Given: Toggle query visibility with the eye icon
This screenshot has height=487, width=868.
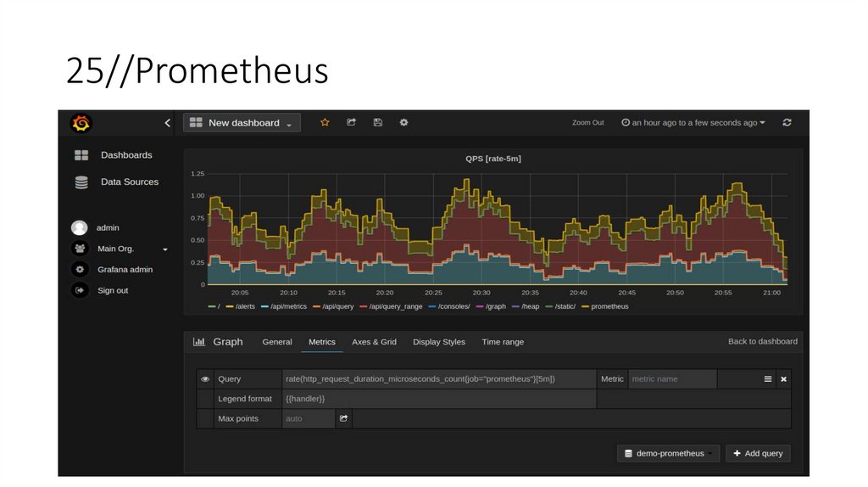Looking at the screenshot, I should point(205,379).
